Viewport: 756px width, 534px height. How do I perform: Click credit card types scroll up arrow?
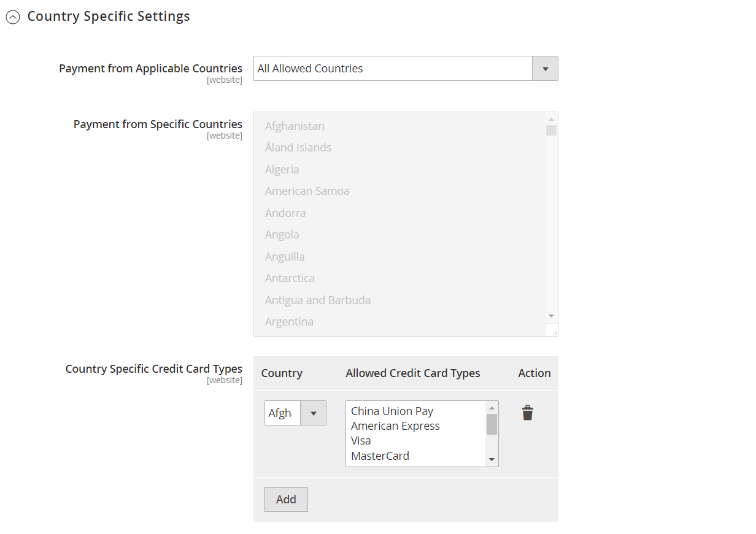tap(492, 408)
